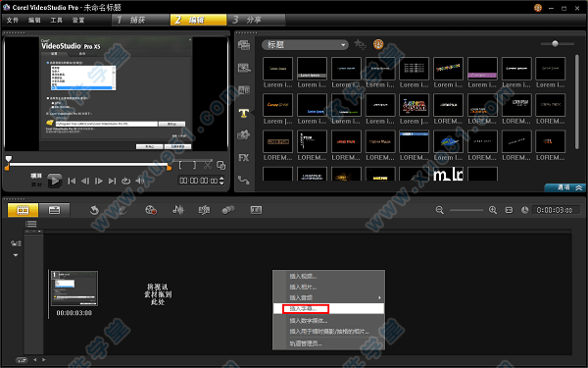Split clip with scissors icon
This screenshot has width=588, height=368.
[208, 165]
